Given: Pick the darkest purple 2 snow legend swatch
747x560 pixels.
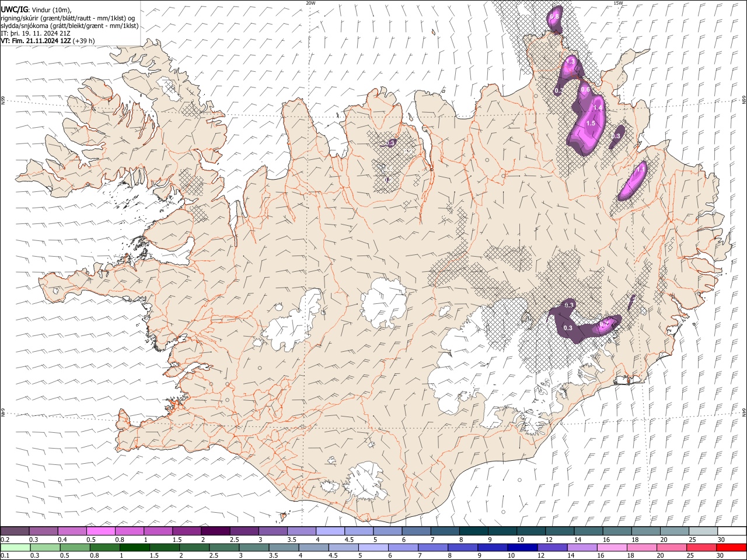Looking at the screenshot, I should pyautogui.click(x=215, y=531).
